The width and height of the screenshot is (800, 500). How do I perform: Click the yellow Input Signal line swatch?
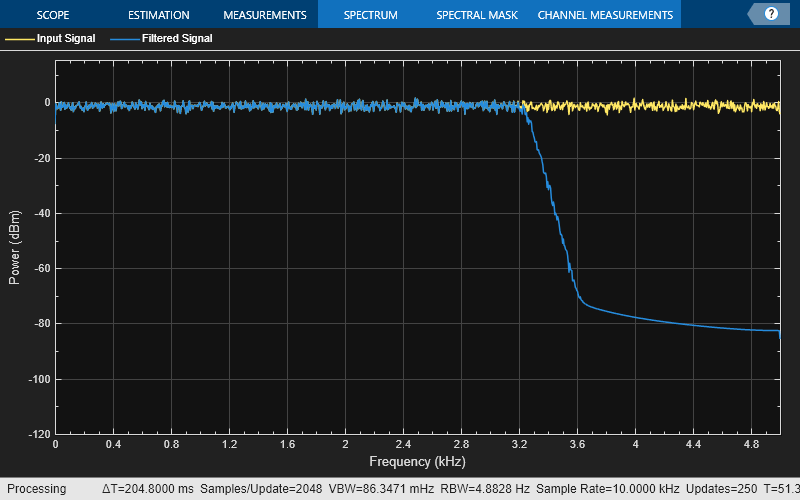click(18, 39)
